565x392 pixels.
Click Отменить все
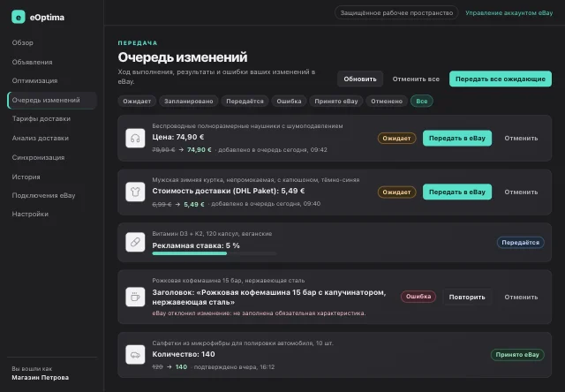click(x=416, y=79)
